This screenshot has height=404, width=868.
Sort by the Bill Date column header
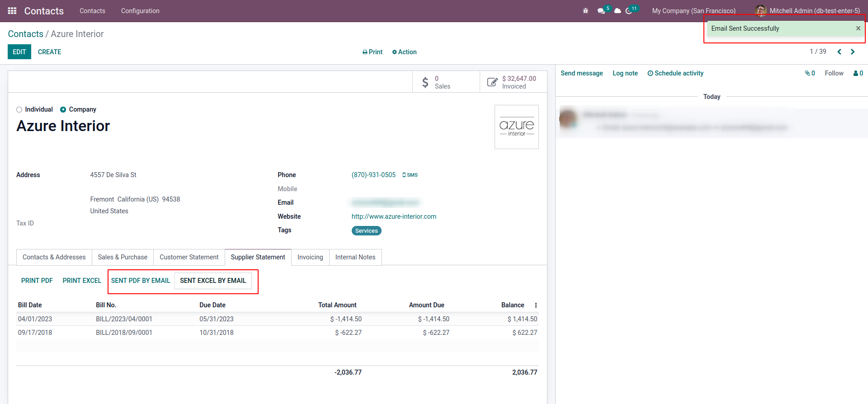(x=30, y=305)
